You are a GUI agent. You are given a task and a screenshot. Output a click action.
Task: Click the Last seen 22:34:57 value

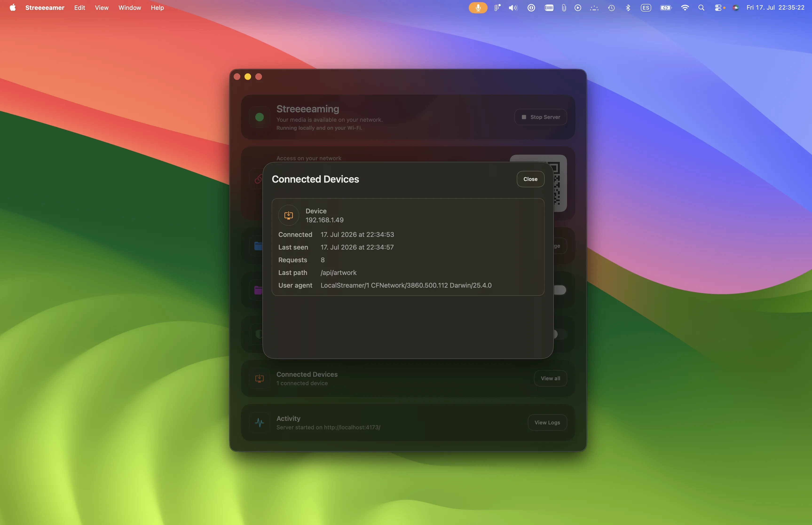click(357, 247)
